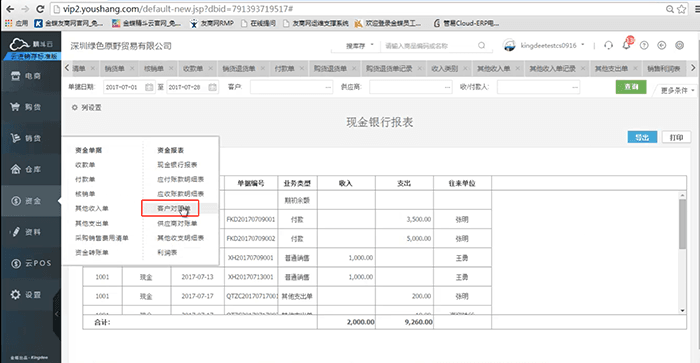Choose 资金转账单 in the flyout menu
The width and height of the screenshot is (700, 363).
[x=92, y=253]
